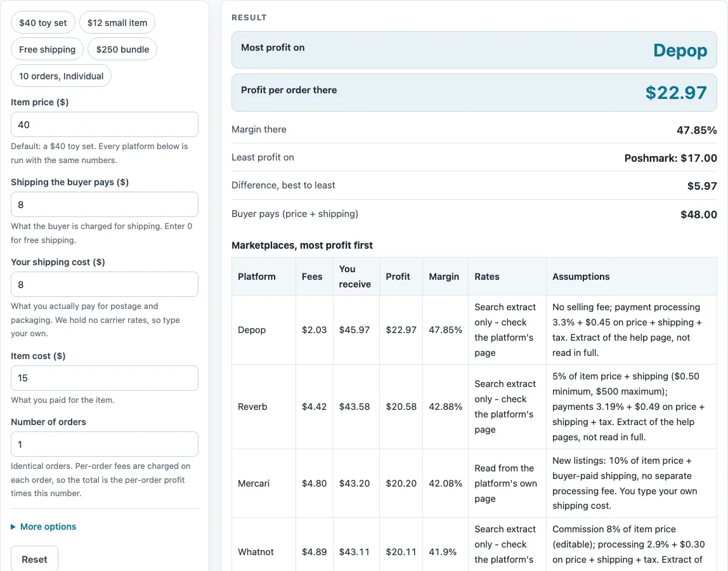This screenshot has height=571, width=728.
Task: Click the Poshmark: $17.00 value
Action: coord(670,158)
